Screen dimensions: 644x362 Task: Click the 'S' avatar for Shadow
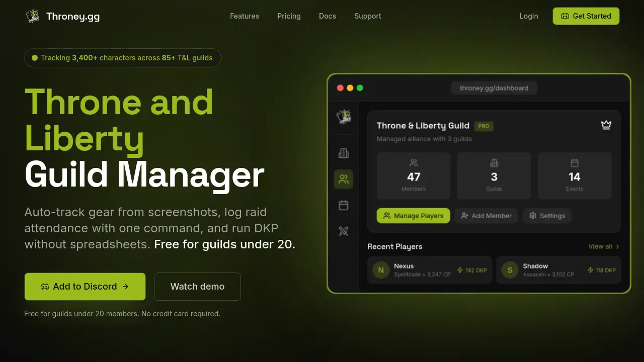point(510,270)
